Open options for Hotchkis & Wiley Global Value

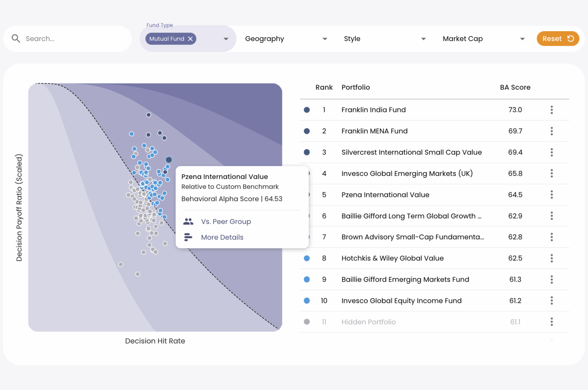click(552, 258)
